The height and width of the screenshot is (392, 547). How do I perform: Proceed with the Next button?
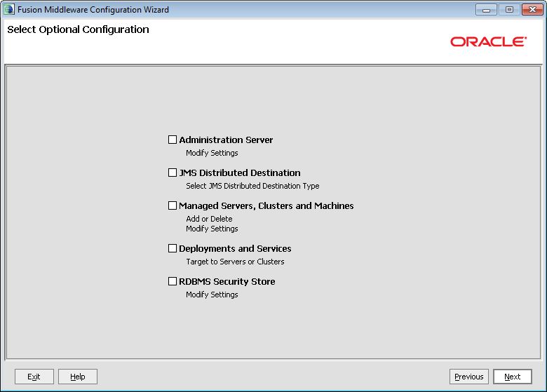point(513,377)
